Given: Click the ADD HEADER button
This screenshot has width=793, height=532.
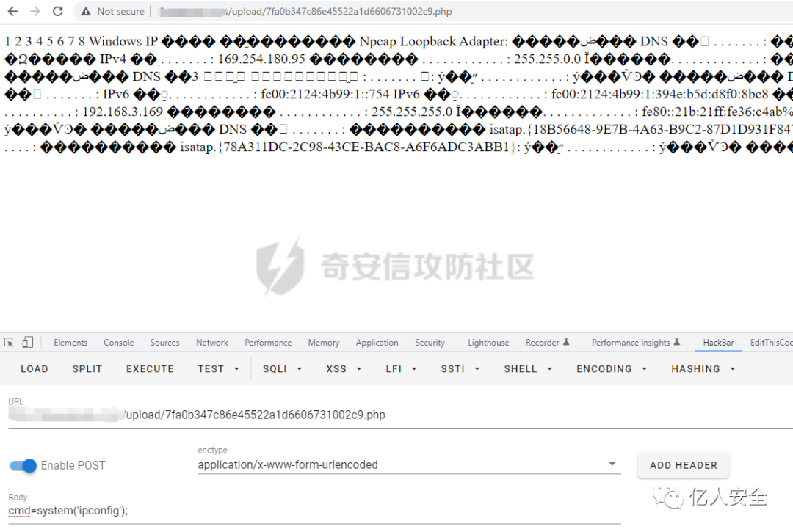Looking at the screenshot, I should point(684,465).
